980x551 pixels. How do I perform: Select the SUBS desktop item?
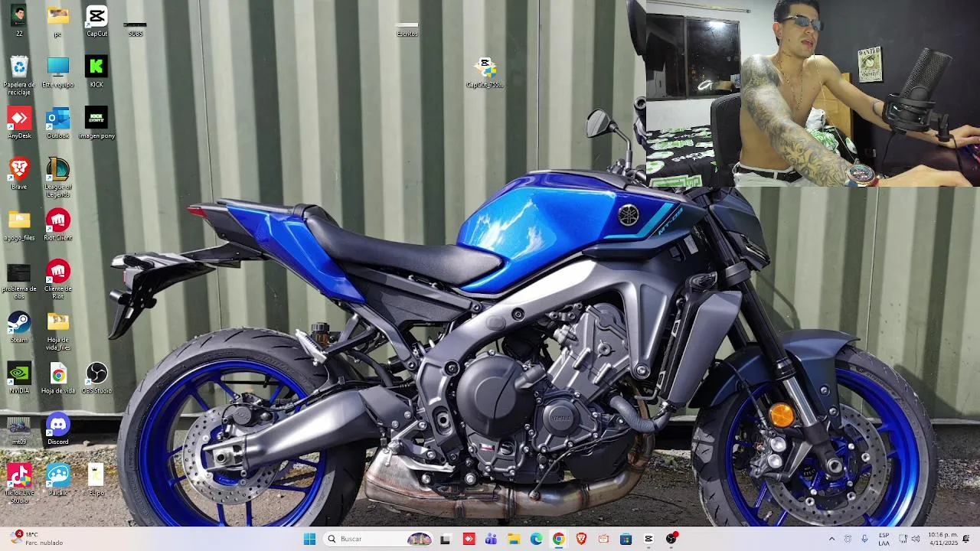(x=136, y=28)
